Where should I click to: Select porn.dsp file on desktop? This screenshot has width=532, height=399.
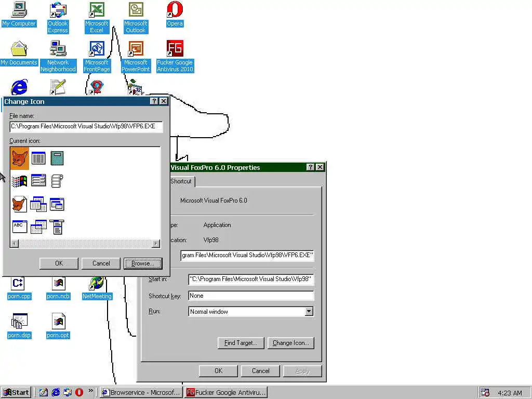tap(19, 326)
